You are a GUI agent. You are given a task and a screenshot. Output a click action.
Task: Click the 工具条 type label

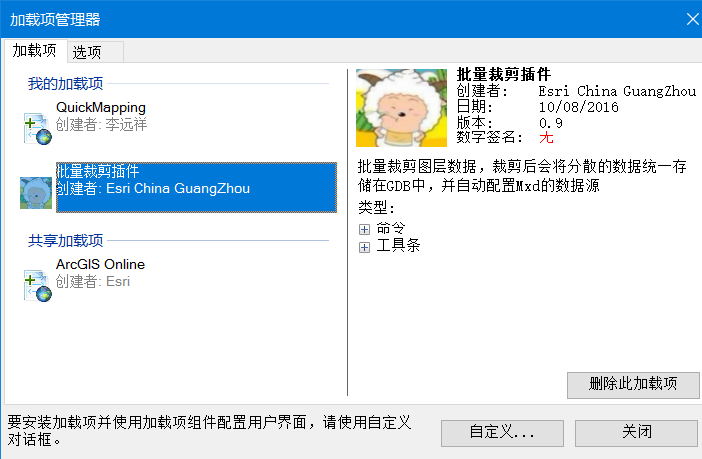[398, 245]
